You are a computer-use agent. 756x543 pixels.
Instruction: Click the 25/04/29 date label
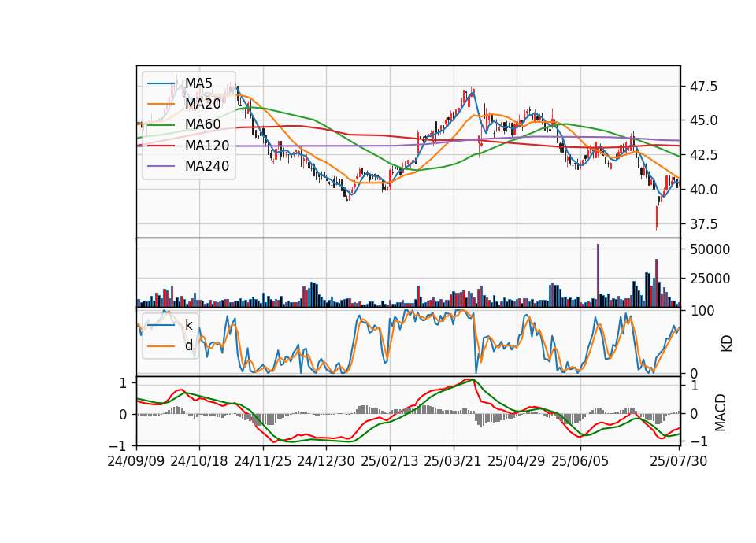[x=517, y=461]
